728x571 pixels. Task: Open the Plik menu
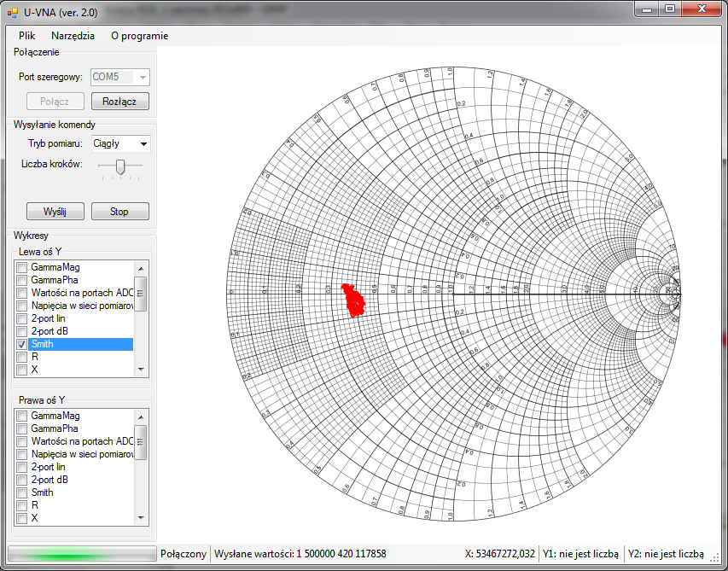pos(26,36)
